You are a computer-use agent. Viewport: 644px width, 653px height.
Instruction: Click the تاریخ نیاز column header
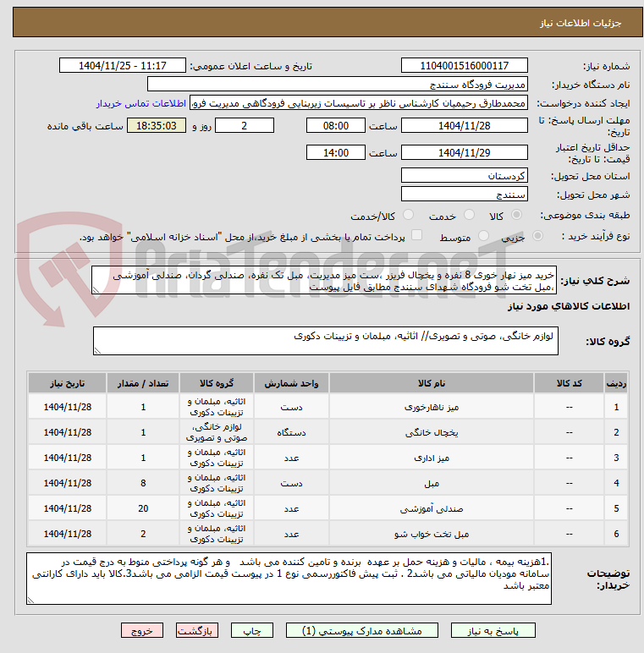click(x=67, y=383)
